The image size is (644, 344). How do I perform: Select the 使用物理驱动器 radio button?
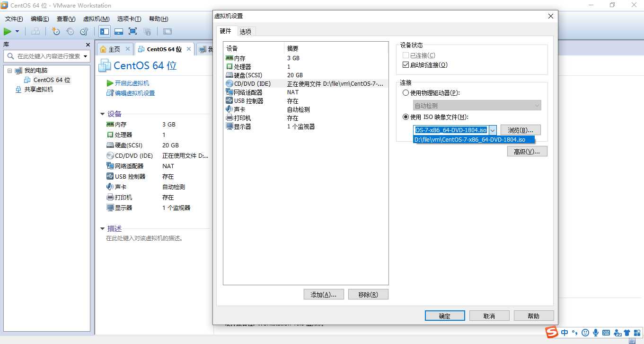406,93
